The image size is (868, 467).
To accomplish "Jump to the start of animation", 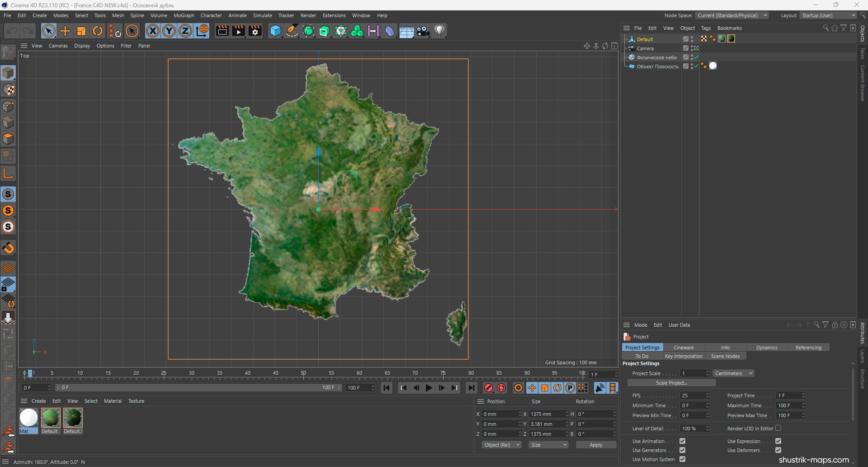I will 387,388.
